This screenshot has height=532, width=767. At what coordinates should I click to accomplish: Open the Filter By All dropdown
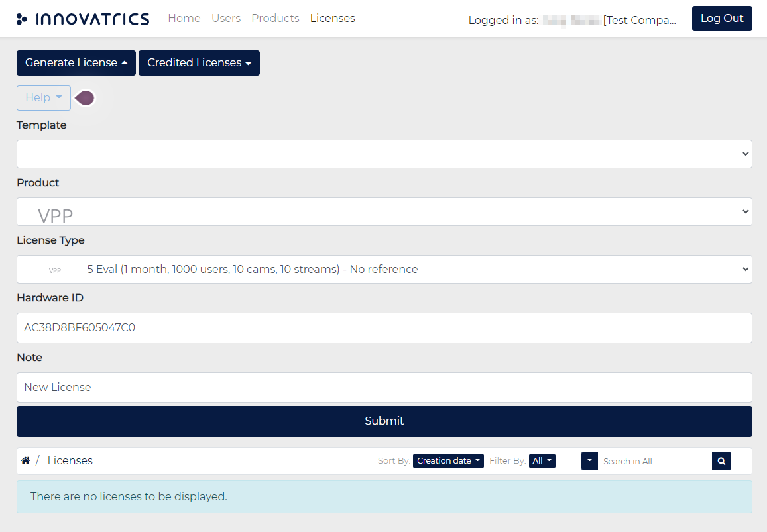(x=542, y=461)
